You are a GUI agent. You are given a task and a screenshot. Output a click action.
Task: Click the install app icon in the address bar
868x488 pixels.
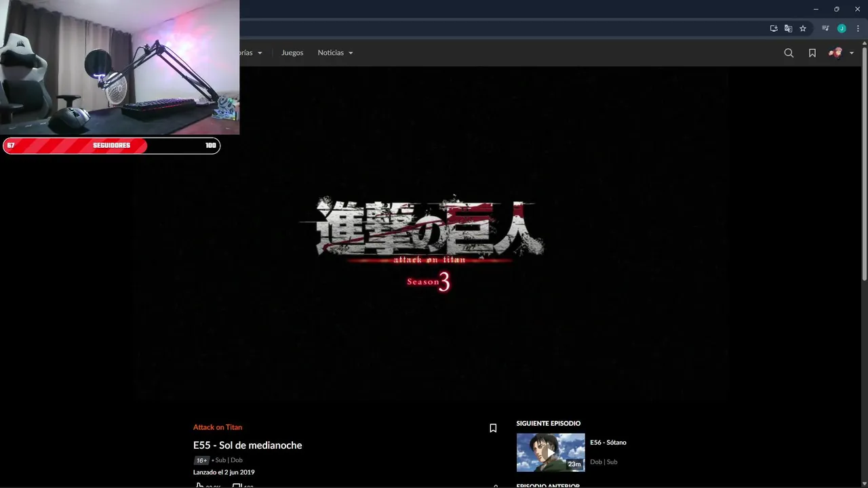point(774,28)
